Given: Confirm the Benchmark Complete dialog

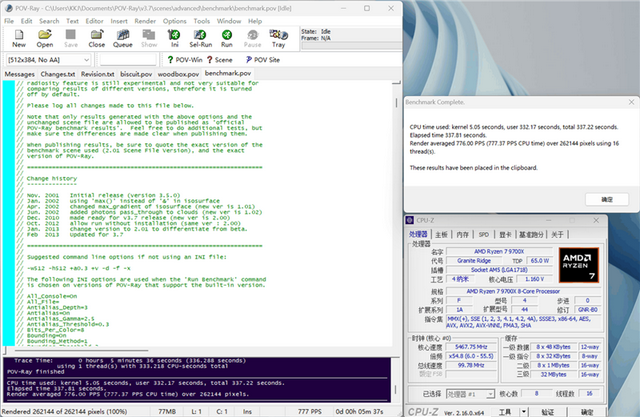Looking at the screenshot, I should click(607, 200).
